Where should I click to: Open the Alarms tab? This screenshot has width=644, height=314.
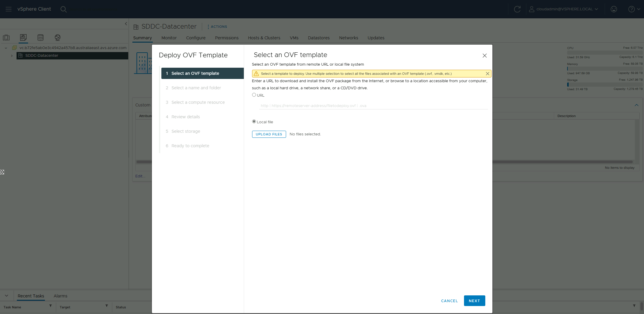(x=60, y=296)
